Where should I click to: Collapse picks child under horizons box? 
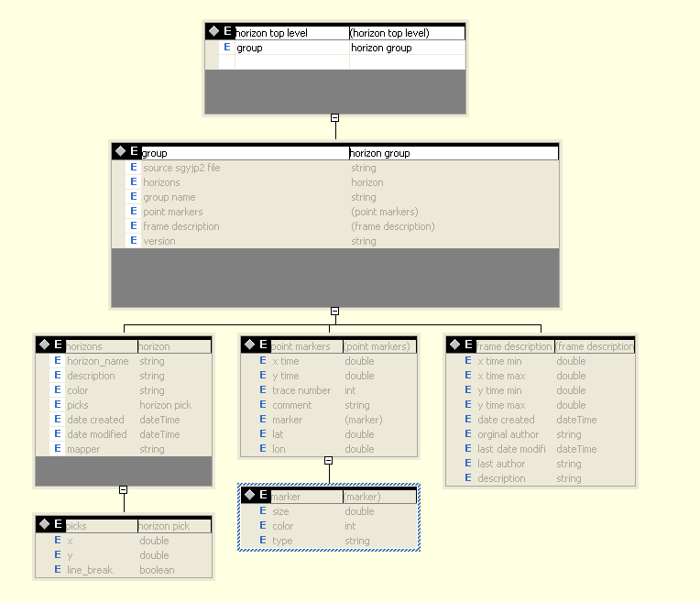click(123, 490)
